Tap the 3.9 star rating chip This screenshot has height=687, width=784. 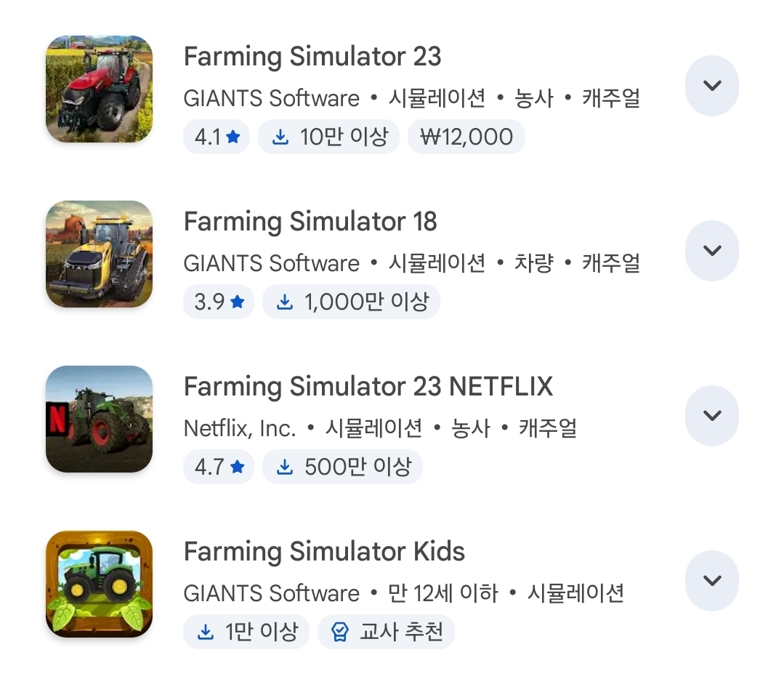(x=219, y=302)
